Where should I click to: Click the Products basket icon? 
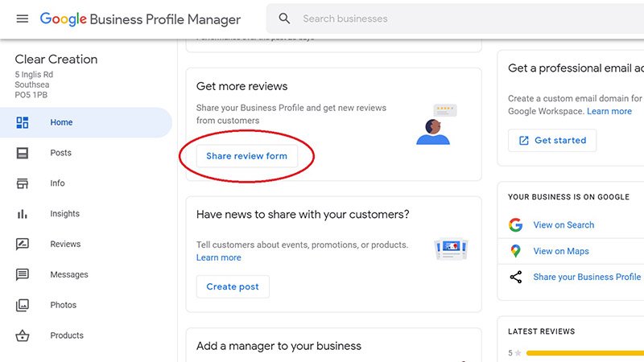23,335
